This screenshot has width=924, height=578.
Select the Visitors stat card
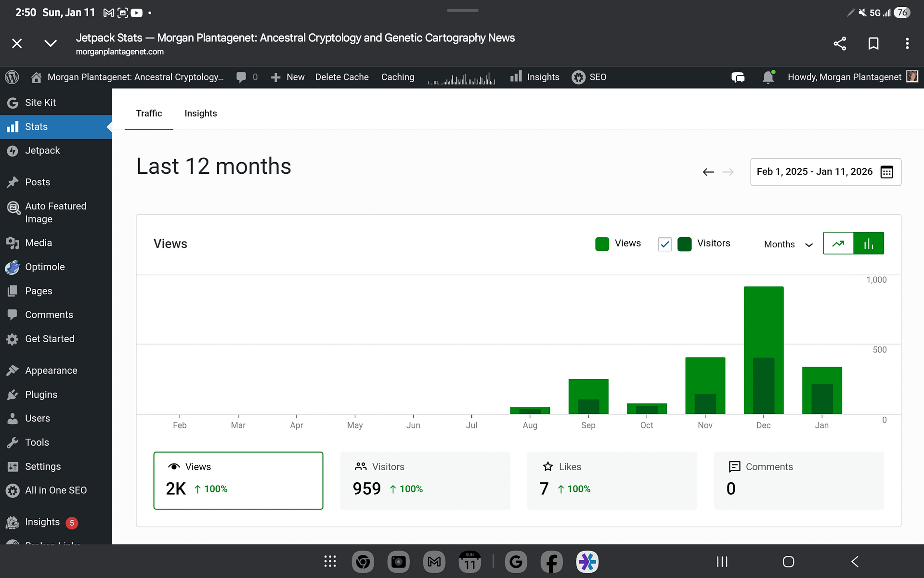(x=425, y=480)
